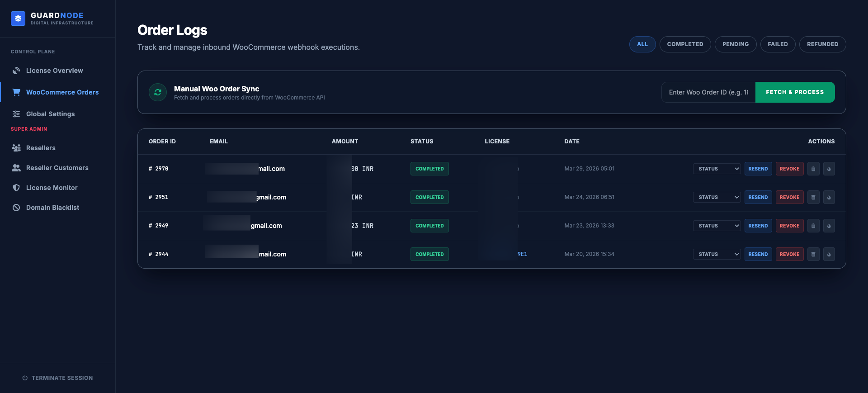Screen dimensions: 868x393
Task: Click date Mar 29, 2026 05:01
Action: (589, 169)
